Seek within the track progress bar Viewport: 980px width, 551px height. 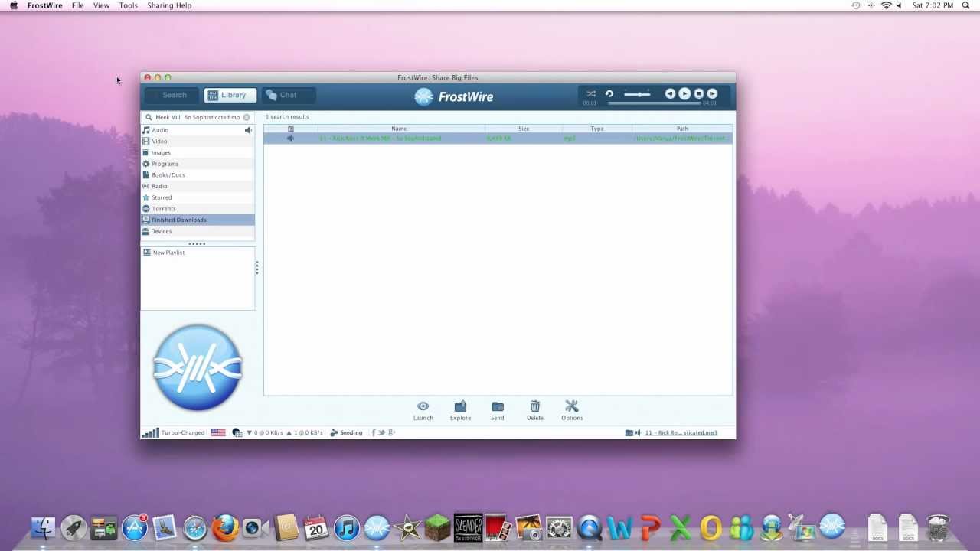click(654, 103)
